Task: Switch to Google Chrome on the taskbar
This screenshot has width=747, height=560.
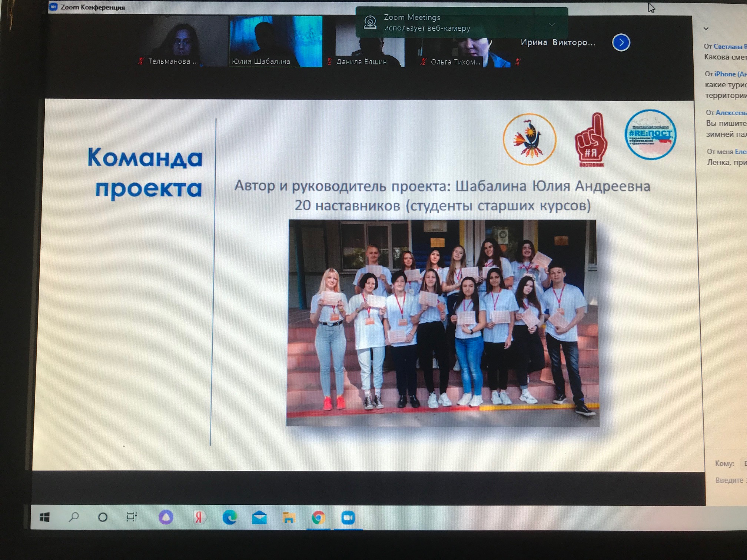Action: pyautogui.click(x=318, y=517)
